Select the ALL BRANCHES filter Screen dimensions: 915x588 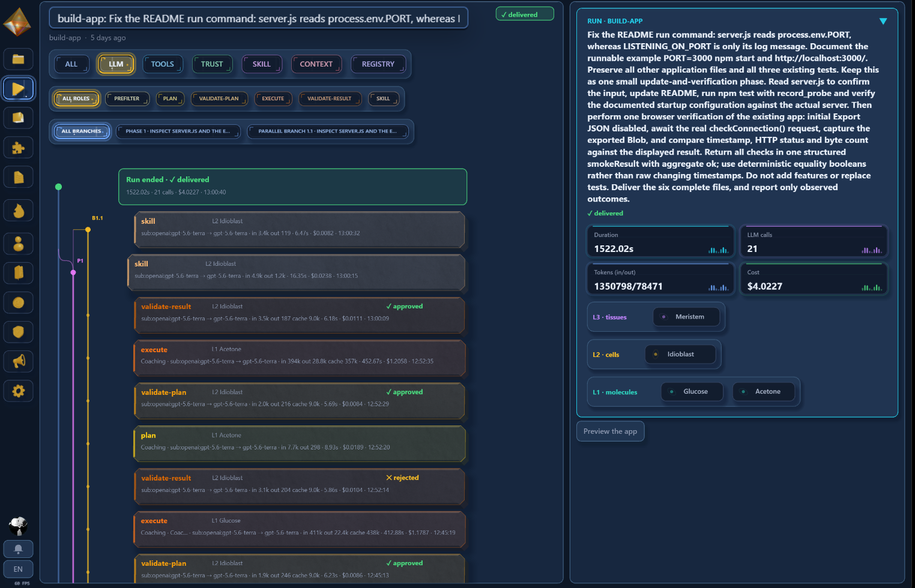pyautogui.click(x=82, y=131)
